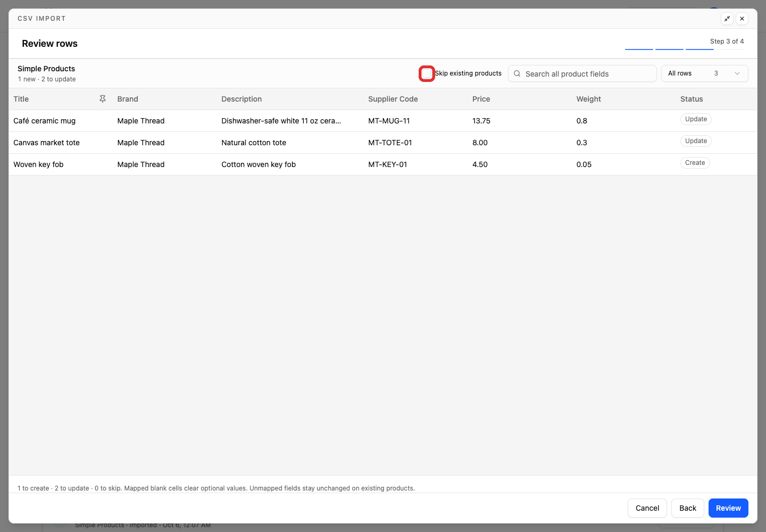Viewport: 766px width, 532px height.
Task: Click the Step 3 of 4 indicator
Action: click(x=727, y=41)
